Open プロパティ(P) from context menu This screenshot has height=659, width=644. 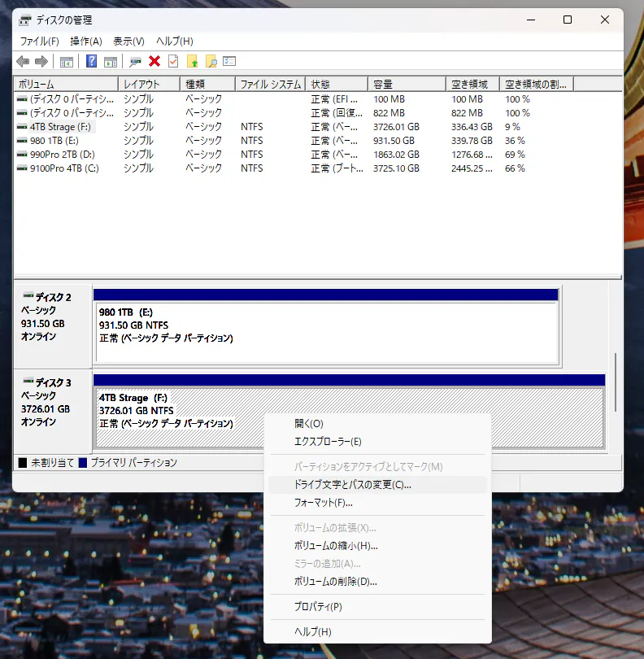[377, 607]
